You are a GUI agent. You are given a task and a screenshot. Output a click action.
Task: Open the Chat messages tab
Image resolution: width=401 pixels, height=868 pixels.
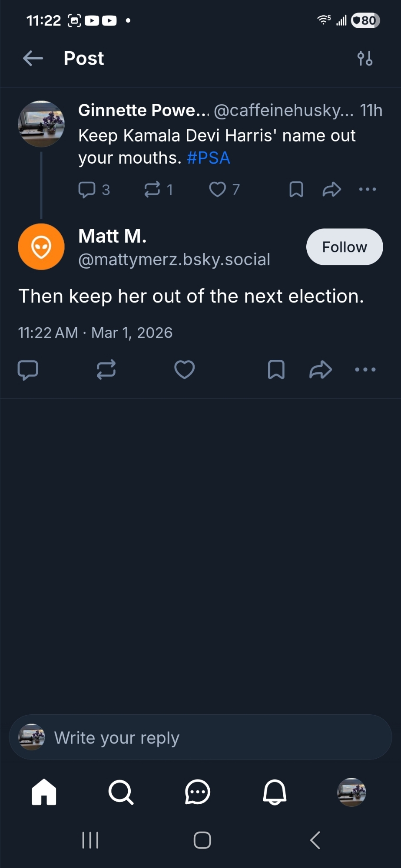point(198,792)
